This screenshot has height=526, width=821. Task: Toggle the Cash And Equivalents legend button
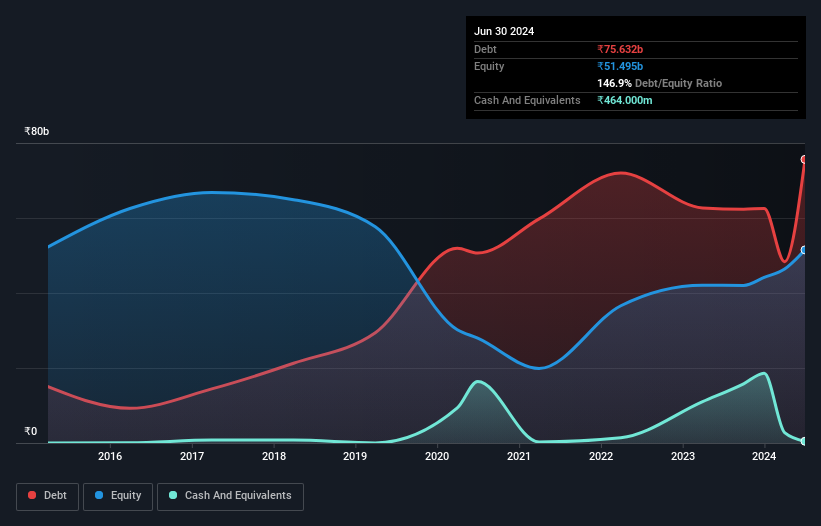click(230, 496)
